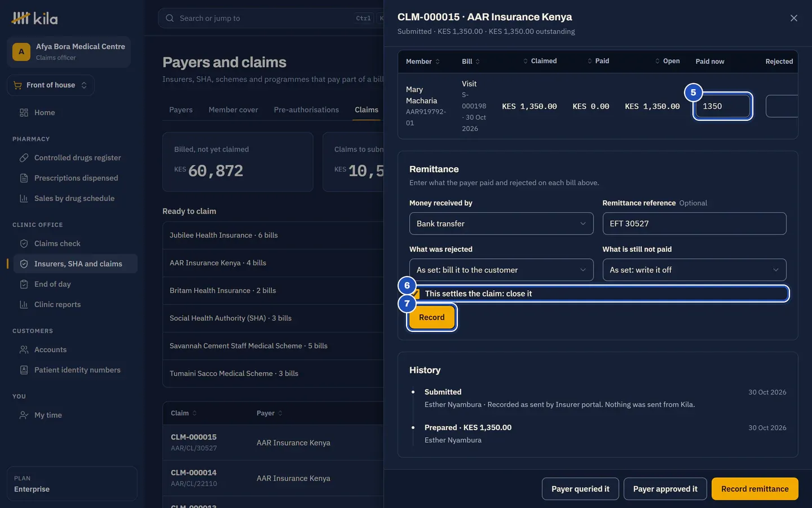Click the search magnifier icon
The image size is (812, 508).
pos(170,18)
